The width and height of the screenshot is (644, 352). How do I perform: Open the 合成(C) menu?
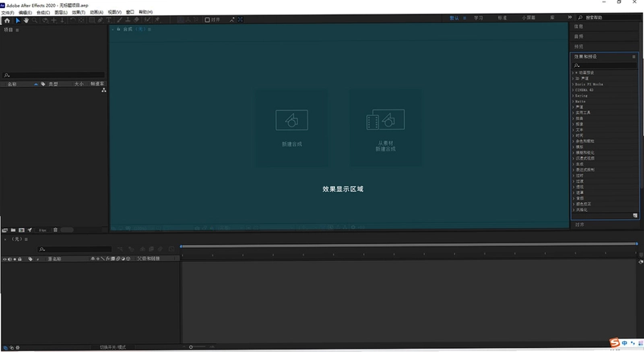(x=43, y=12)
